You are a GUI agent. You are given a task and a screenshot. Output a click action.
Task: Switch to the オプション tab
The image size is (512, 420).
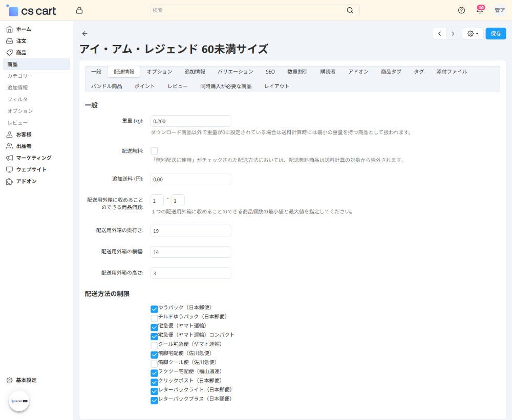coord(159,72)
